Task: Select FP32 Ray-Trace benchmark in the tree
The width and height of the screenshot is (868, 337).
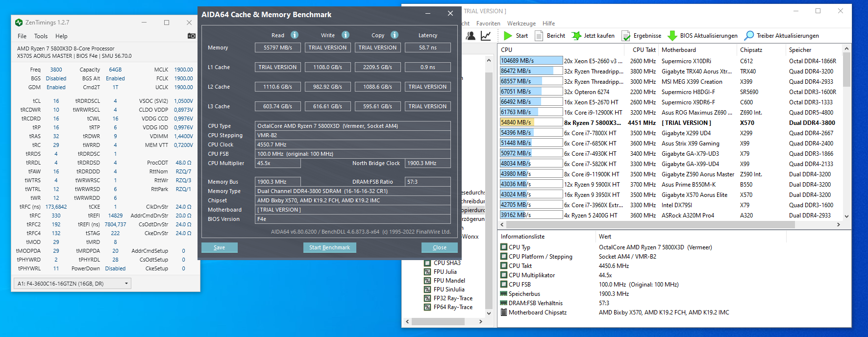Action: pos(453,298)
